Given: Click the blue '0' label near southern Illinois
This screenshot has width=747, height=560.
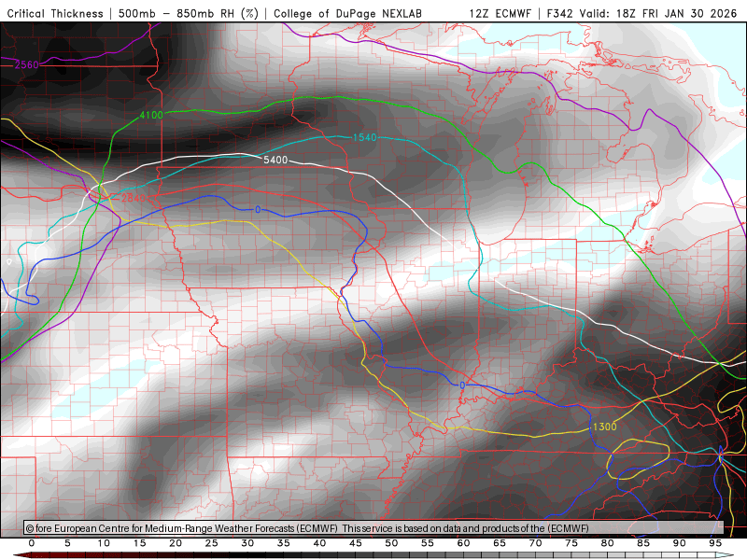Looking at the screenshot, I should click(462, 385).
